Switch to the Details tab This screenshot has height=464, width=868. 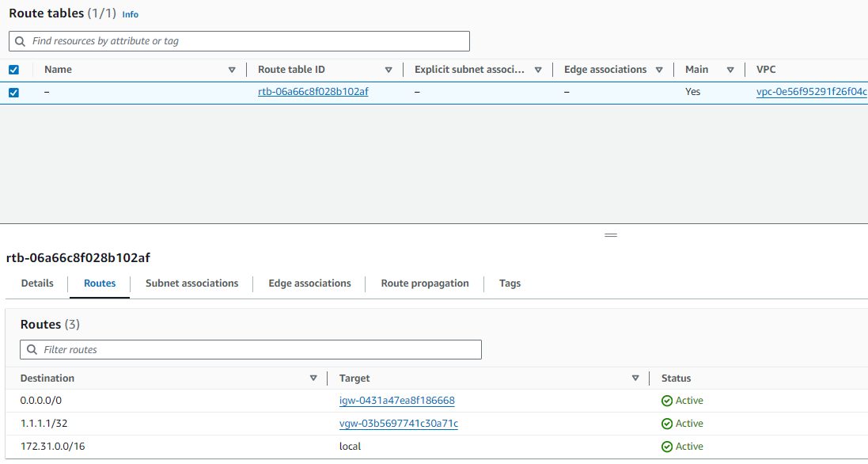pyautogui.click(x=37, y=283)
